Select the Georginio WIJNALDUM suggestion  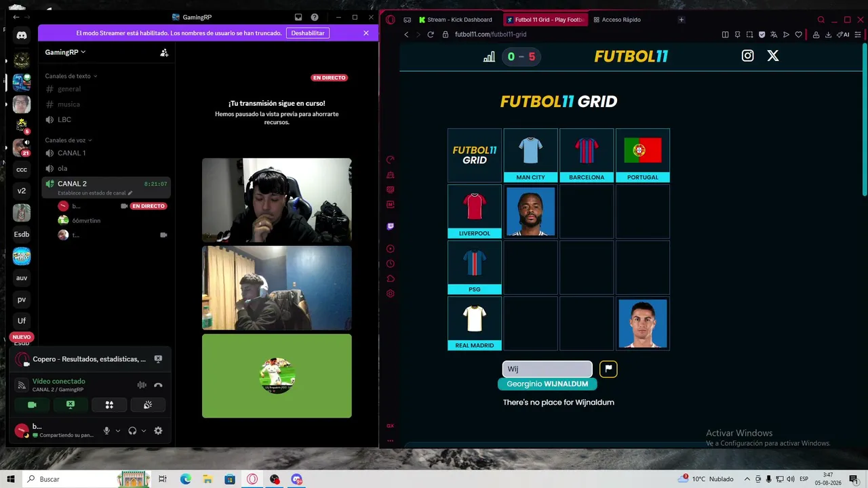click(x=547, y=384)
